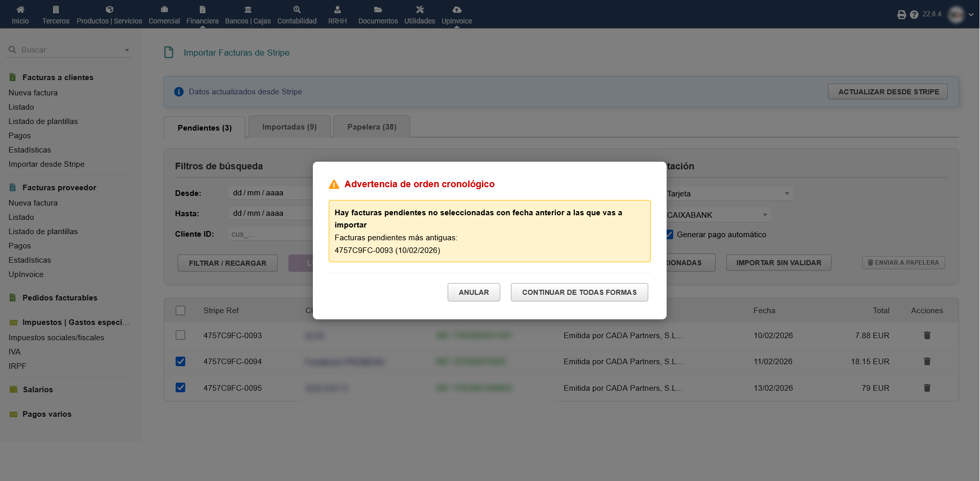Image resolution: width=980 pixels, height=481 pixels.
Task: Open the UpInvoice cloud icon
Action: click(457, 9)
